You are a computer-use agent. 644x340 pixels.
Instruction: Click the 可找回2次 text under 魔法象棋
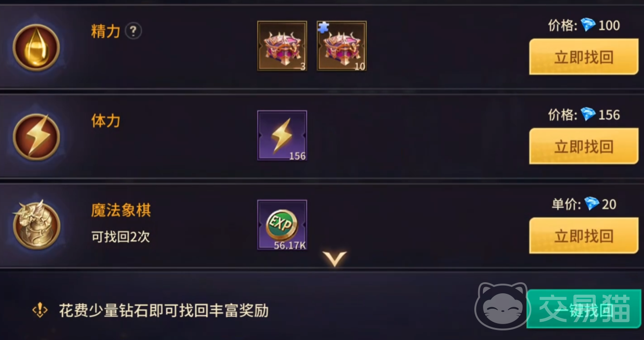coord(121,237)
